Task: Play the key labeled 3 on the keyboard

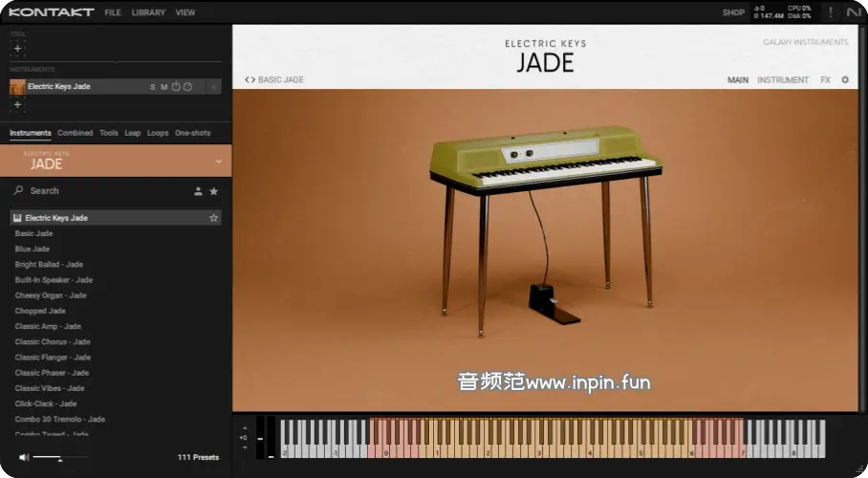Action: click(539, 451)
